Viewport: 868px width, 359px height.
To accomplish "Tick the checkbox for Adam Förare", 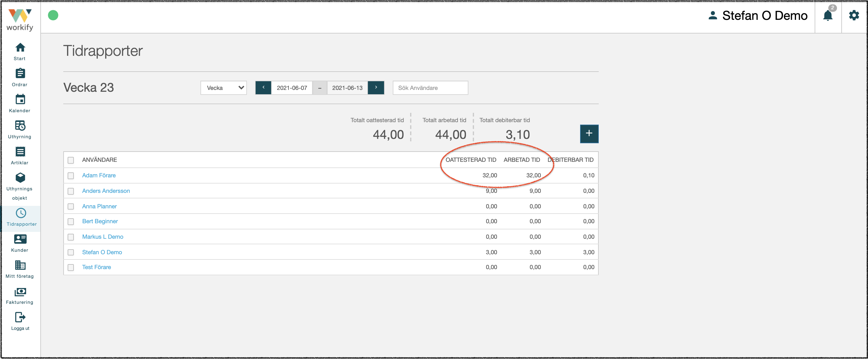I will click(x=71, y=175).
